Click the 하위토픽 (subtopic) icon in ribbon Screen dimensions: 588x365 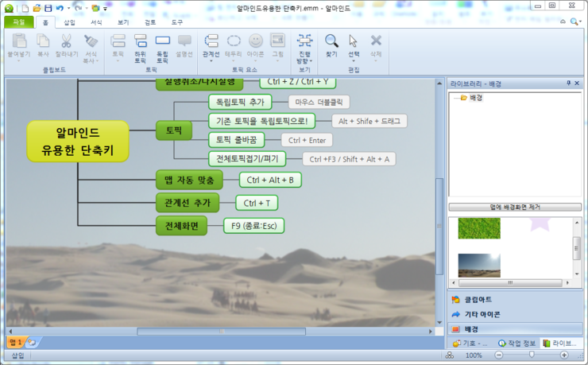[x=141, y=46]
